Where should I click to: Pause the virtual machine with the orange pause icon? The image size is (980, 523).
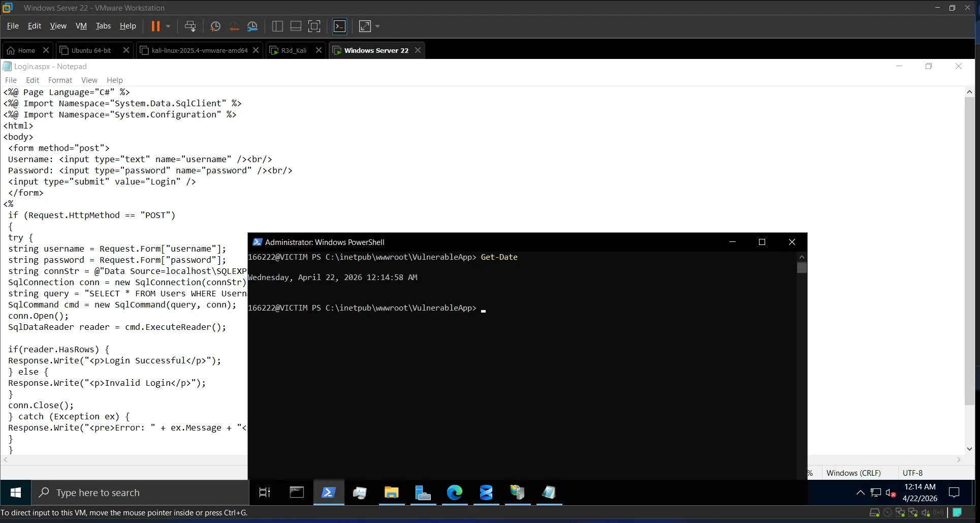(155, 26)
